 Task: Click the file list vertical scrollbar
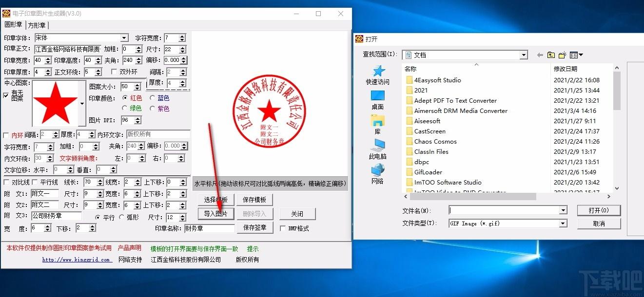(617, 128)
